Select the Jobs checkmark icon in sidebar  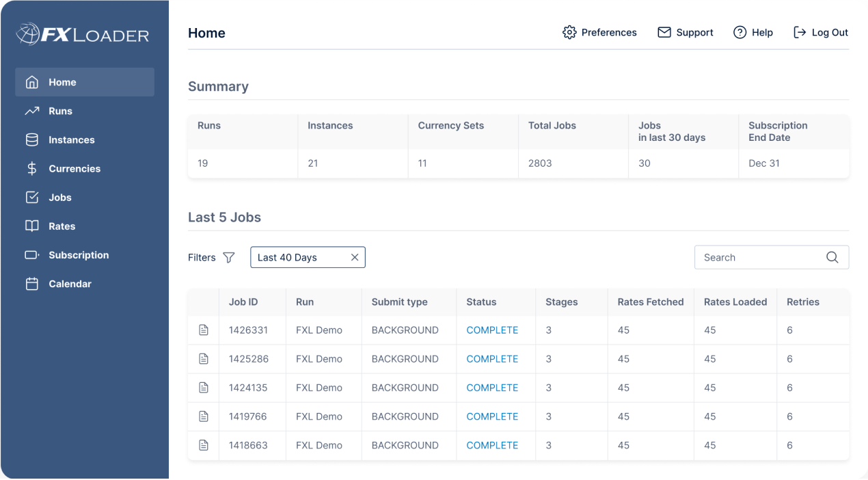[x=31, y=197]
